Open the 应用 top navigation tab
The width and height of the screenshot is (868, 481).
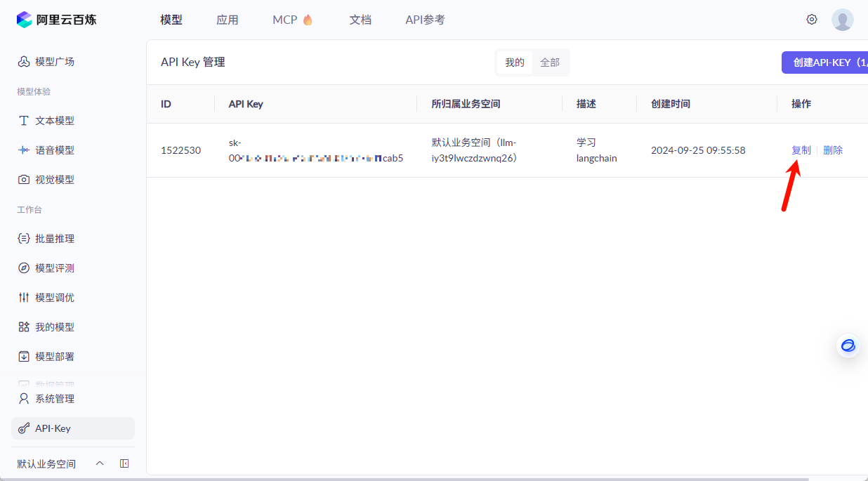tap(228, 20)
